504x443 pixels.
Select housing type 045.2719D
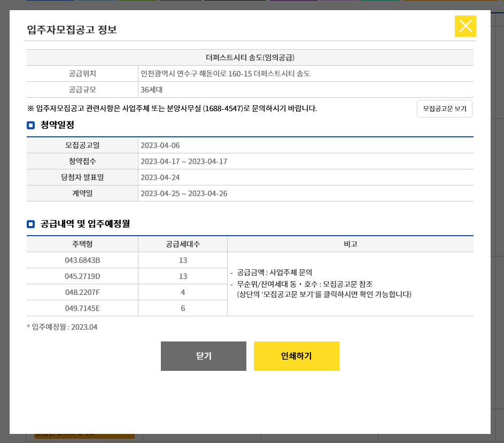(82, 276)
